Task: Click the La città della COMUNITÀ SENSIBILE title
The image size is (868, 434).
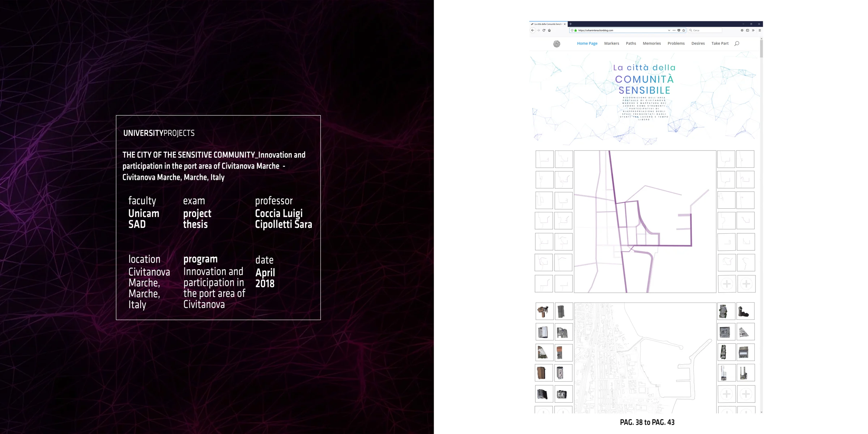Action: pyautogui.click(x=644, y=79)
